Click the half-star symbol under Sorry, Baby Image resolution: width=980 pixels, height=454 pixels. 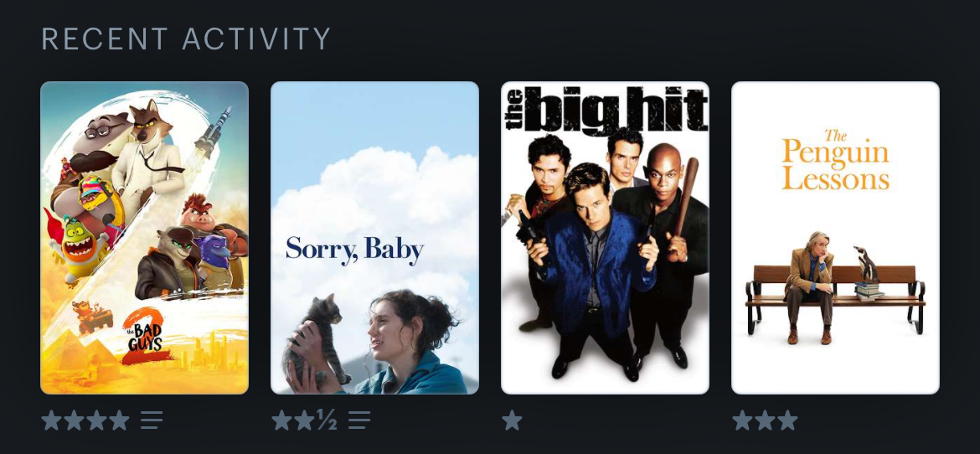point(327,420)
